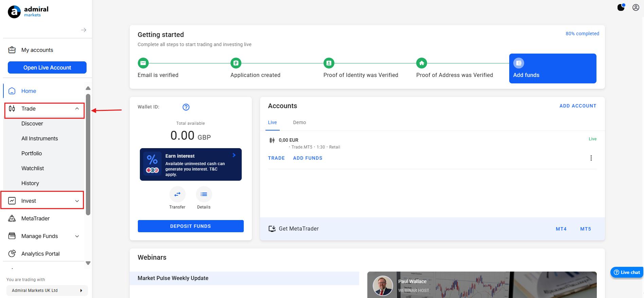The height and width of the screenshot is (298, 644).
Task: Switch to the Demo accounts tab
Action: (x=299, y=122)
